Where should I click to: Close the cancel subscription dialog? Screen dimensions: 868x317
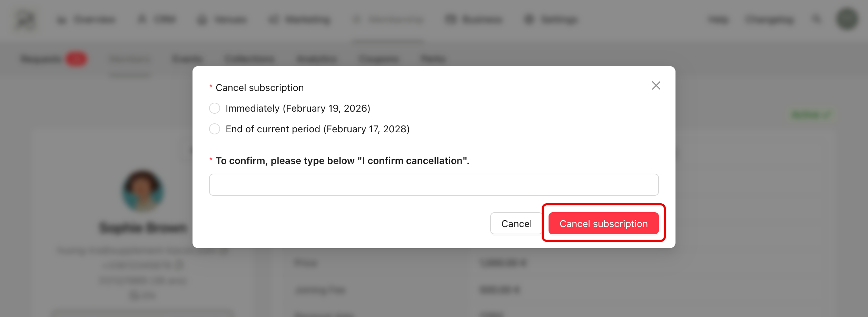(x=656, y=85)
